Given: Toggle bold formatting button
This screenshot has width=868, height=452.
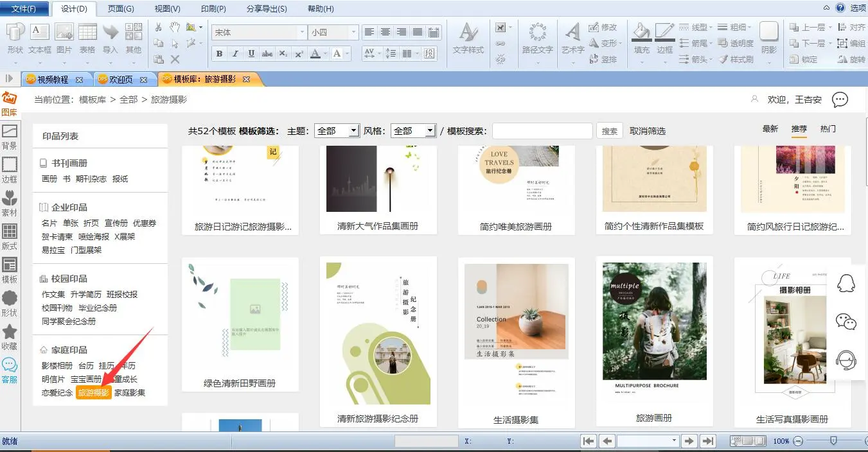Looking at the screenshot, I should pyautogui.click(x=219, y=54).
